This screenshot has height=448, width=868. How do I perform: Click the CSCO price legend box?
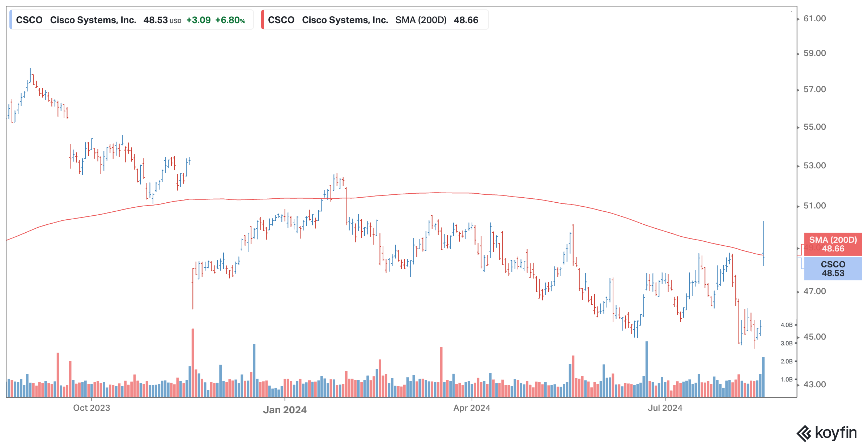click(131, 20)
